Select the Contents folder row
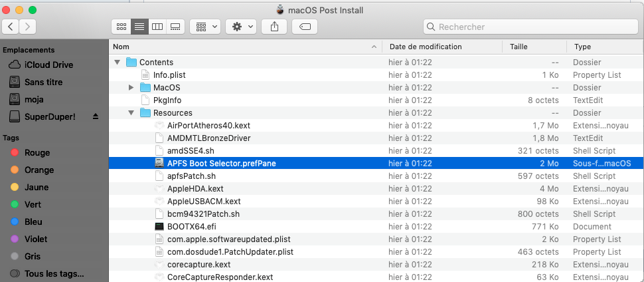644x282 pixels. (x=376, y=63)
